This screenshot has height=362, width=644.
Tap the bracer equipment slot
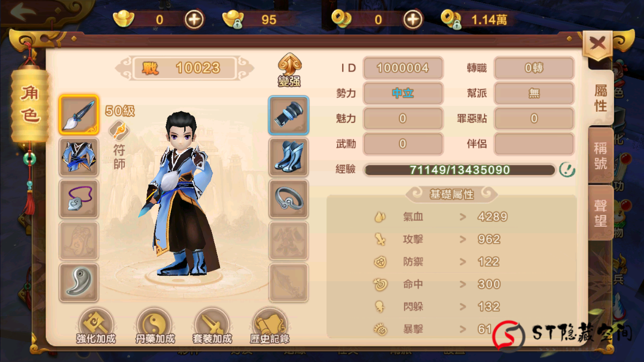(x=289, y=114)
